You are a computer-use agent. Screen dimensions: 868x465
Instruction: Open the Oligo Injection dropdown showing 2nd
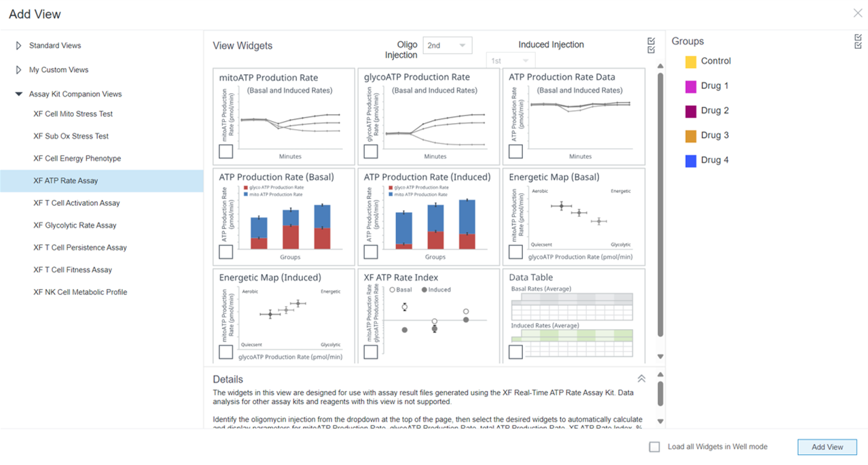tap(447, 45)
